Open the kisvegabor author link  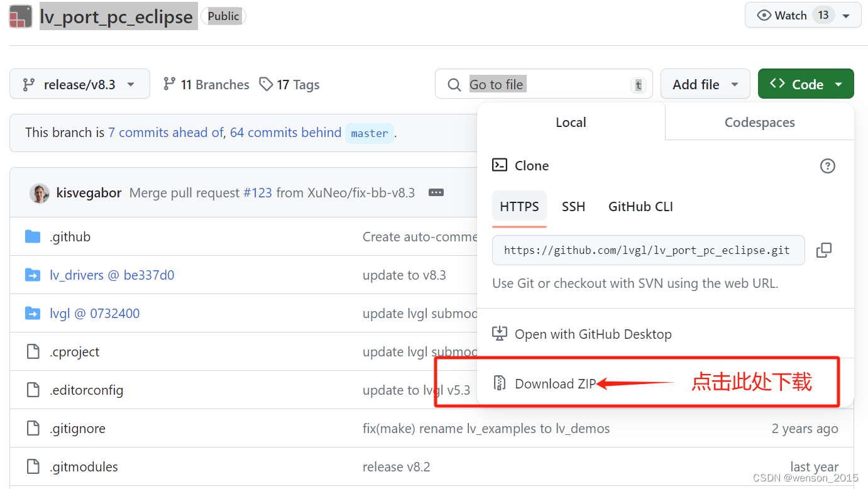click(x=89, y=193)
